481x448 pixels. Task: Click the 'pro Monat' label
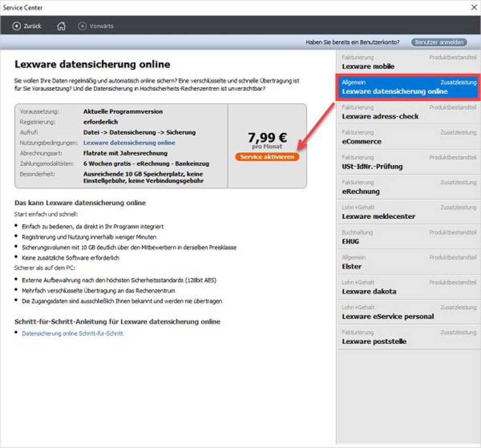point(267,147)
